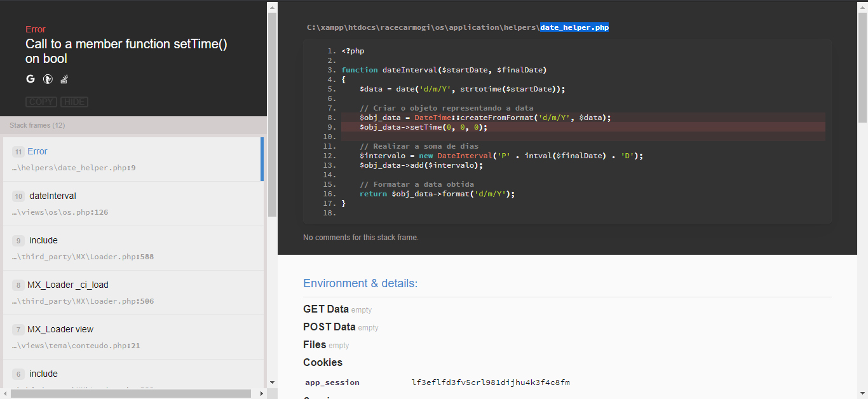Click the HIDE button
Image resolution: width=868 pixels, height=399 pixels.
pos(75,102)
